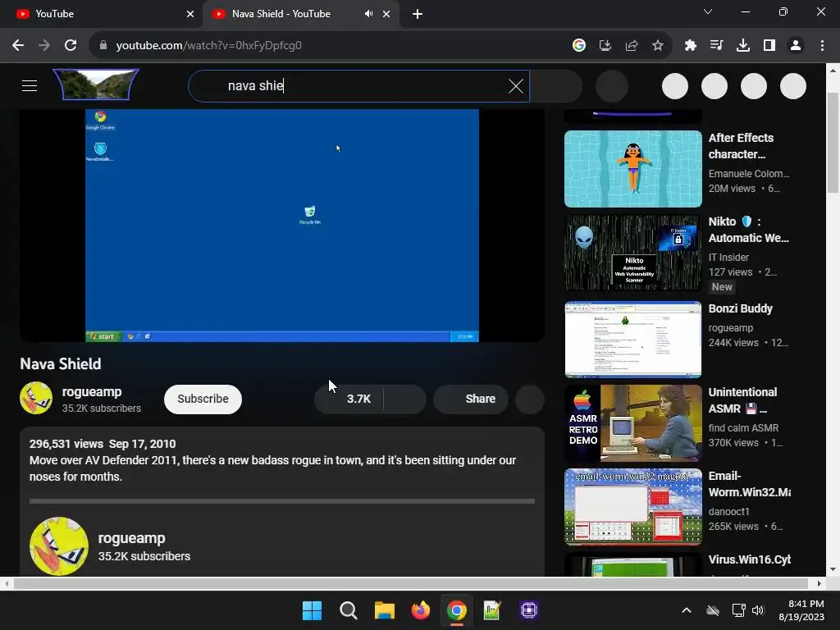The height and width of the screenshot is (630, 840).
Task: Launch Firefox from the taskbar
Action: click(x=421, y=610)
